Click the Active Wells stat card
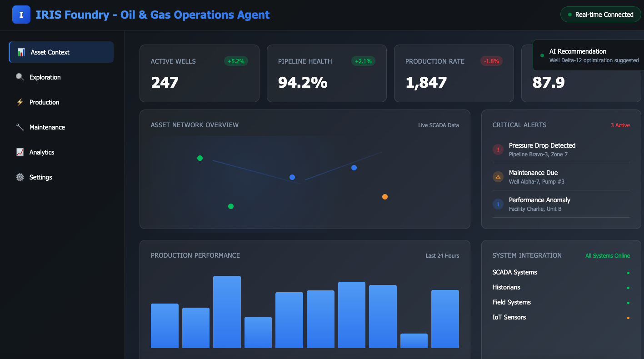Image resolution: width=644 pixels, height=359 pixels. tap(199, 73)
